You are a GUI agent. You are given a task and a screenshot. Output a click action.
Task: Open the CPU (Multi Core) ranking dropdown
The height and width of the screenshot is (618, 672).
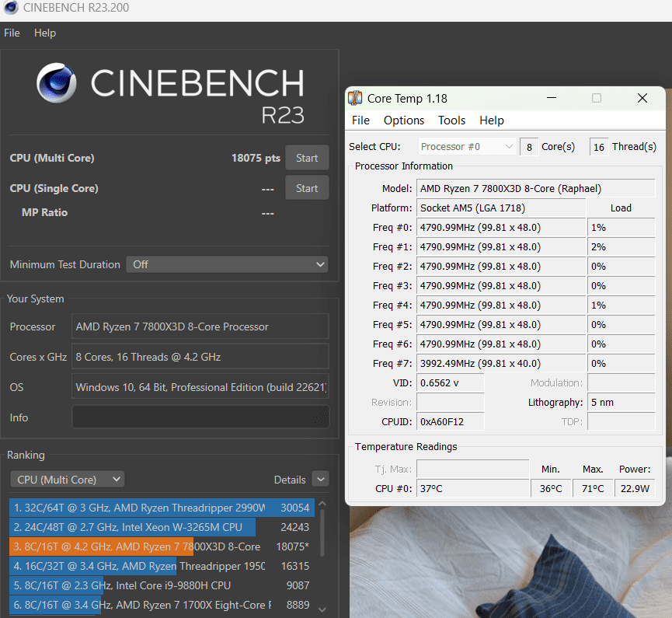68,480
